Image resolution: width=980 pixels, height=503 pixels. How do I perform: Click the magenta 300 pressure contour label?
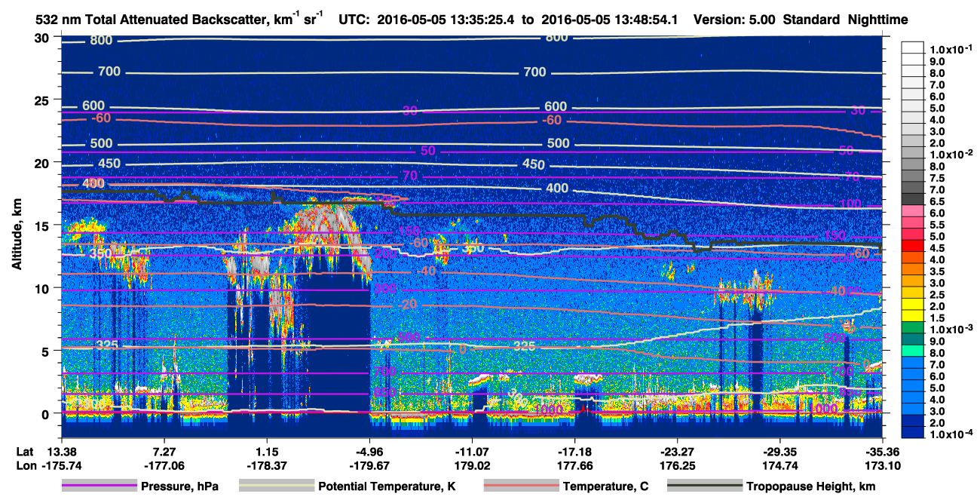[x=385, y=290]
